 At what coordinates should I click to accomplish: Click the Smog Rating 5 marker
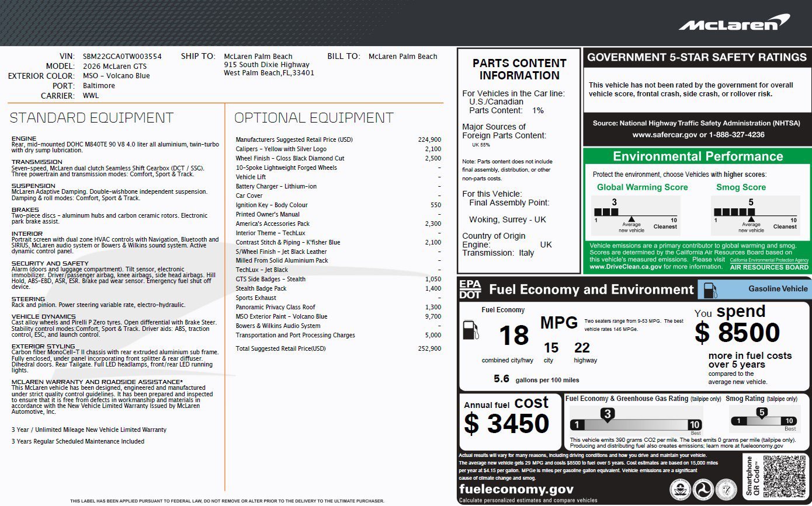(762, 413)
